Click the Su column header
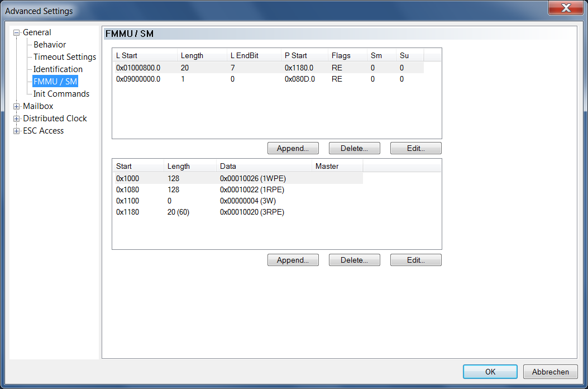The width and height of the screenshot is (588, 389). [x=410, y=55]
